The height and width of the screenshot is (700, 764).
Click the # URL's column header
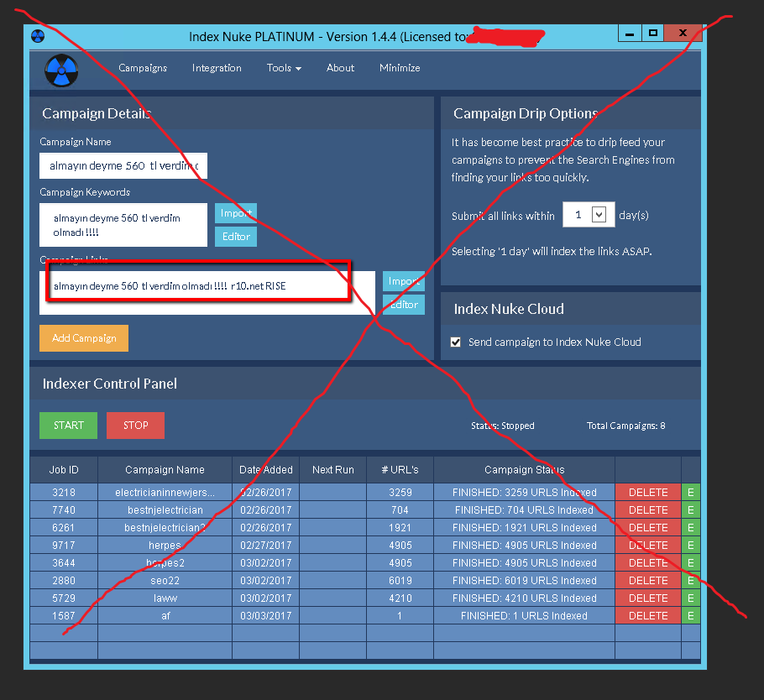tap(400, 469)
